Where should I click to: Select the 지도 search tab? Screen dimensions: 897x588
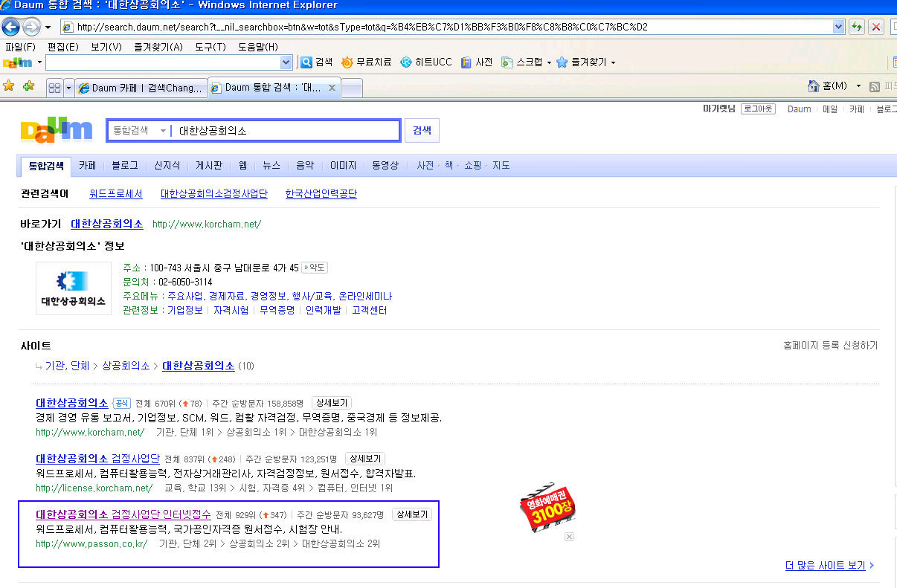501,166
